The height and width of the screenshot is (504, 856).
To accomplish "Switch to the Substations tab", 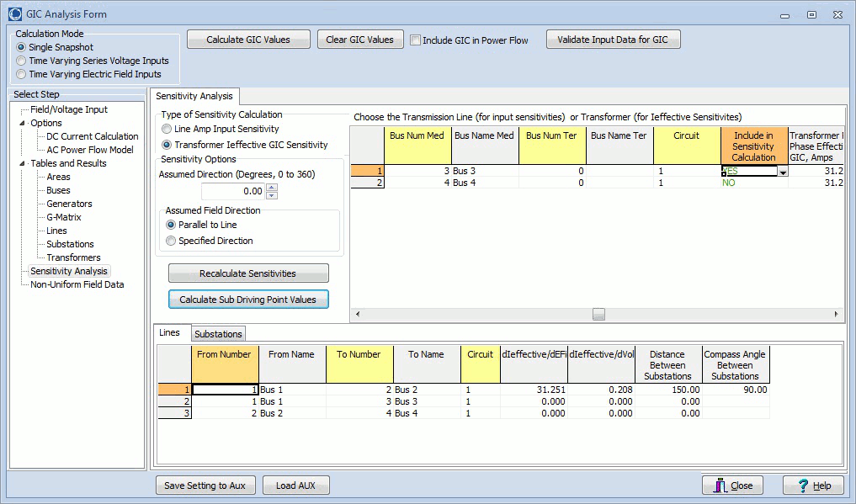I will (219, 334).
